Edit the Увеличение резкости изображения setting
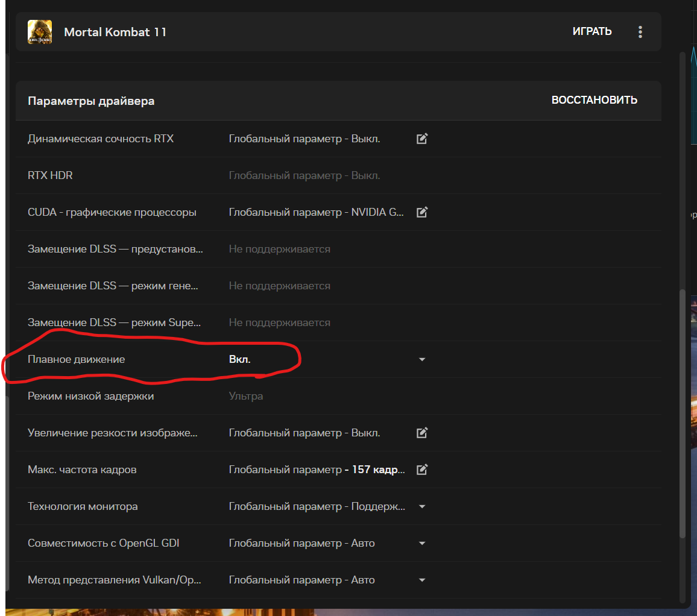The height and width of the screenshot is (616, 697). [x=422, y=432]
